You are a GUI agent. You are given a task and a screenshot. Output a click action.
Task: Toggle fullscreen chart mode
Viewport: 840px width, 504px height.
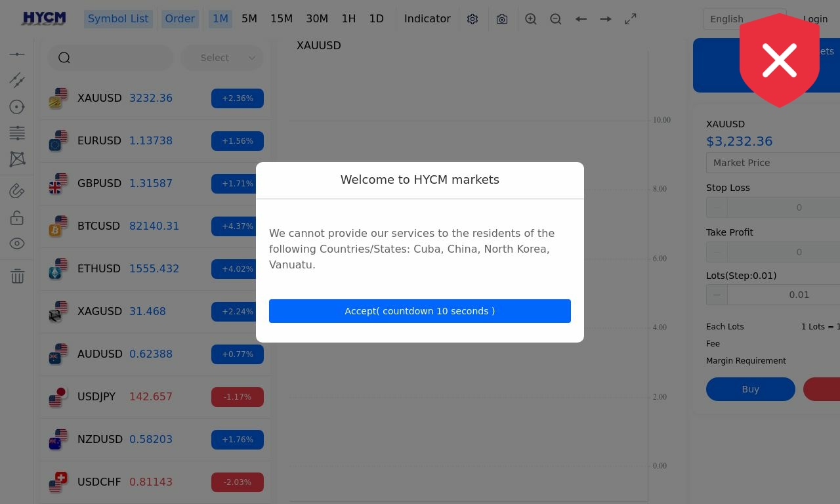[631, 19]
